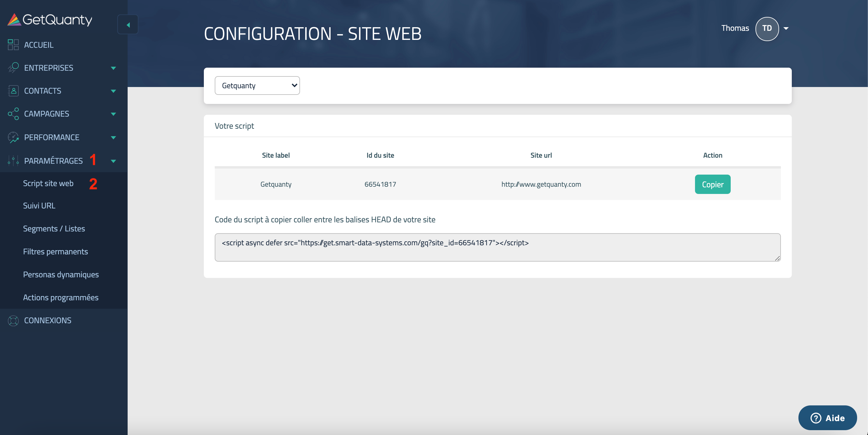Click the GetQuanty logo
This screenshot has width=868, height=435.
click(50, 20)
